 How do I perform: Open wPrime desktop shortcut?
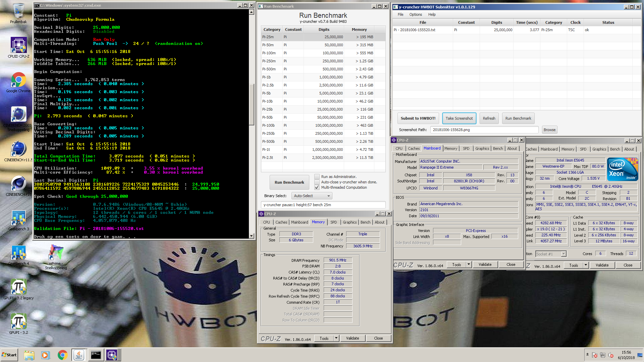click(56, 257)
